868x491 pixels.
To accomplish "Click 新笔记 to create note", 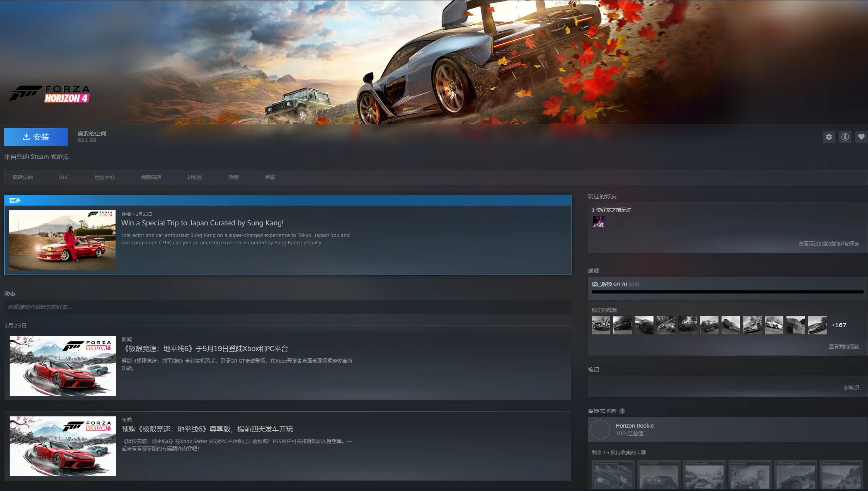I will tap(851, 388).
